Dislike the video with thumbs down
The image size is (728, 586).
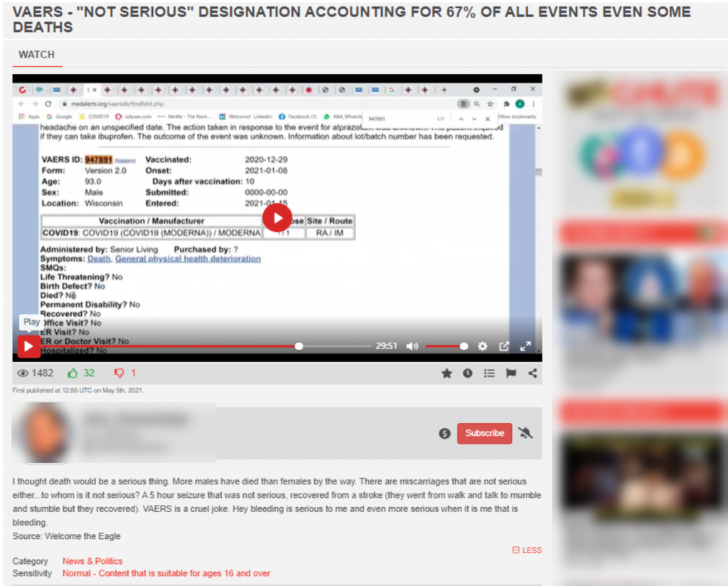pyautogui.click(x=119, y=373)
